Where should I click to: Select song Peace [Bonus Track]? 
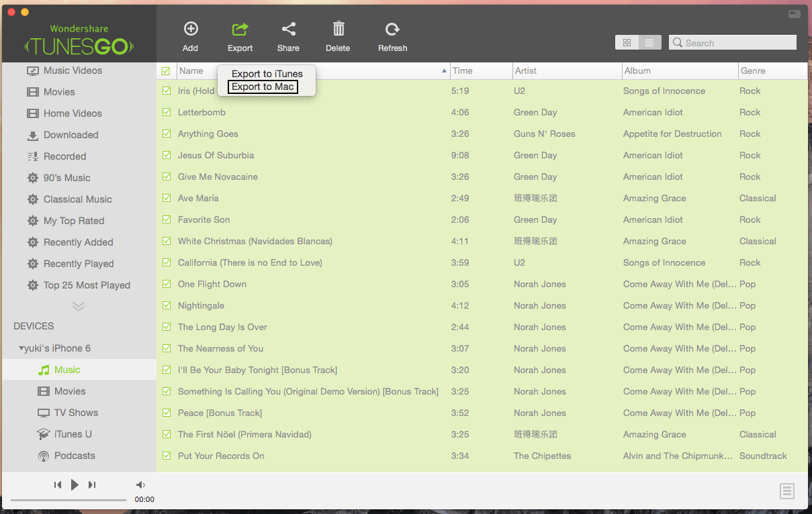(x=220, y=413)
